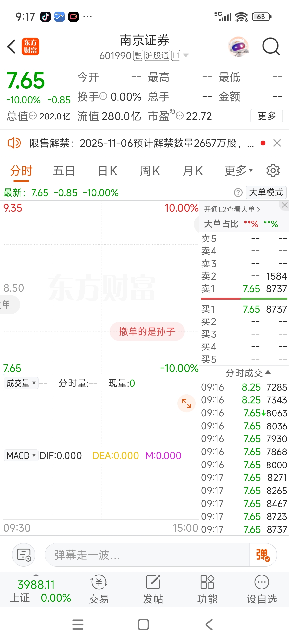Open info bubble next to 总值
The image size is (289, 644).
tap(33, 116)
